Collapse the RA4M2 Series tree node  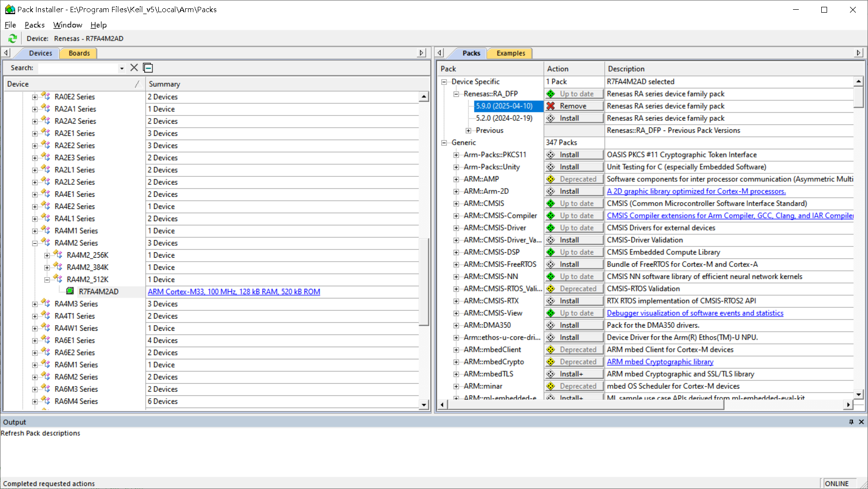[x=35, y=243]
